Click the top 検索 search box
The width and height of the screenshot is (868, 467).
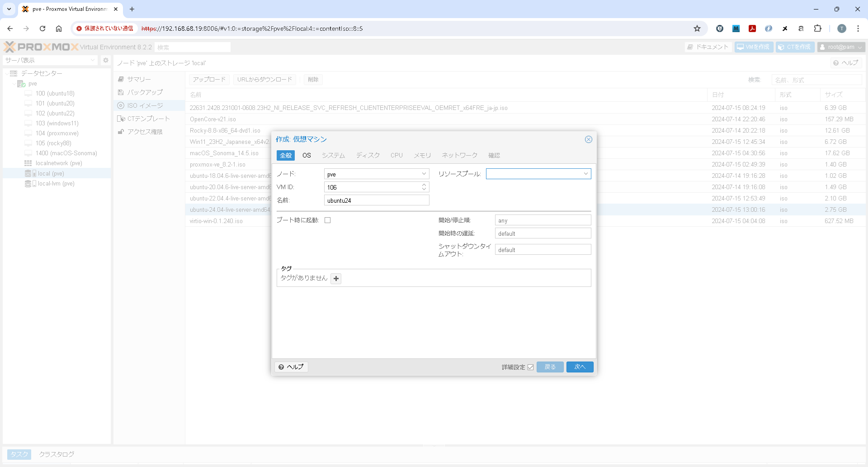tap(193, 47)
